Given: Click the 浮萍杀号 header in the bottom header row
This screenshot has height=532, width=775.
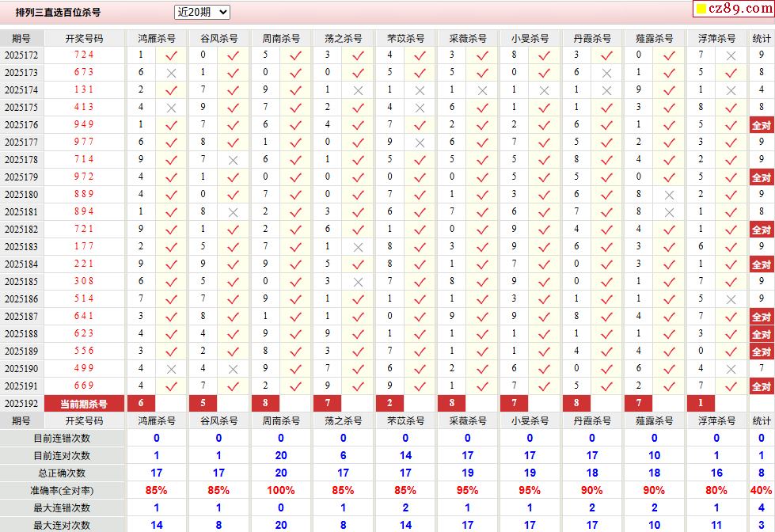Looking at the screenshot, I should point(716,420).
